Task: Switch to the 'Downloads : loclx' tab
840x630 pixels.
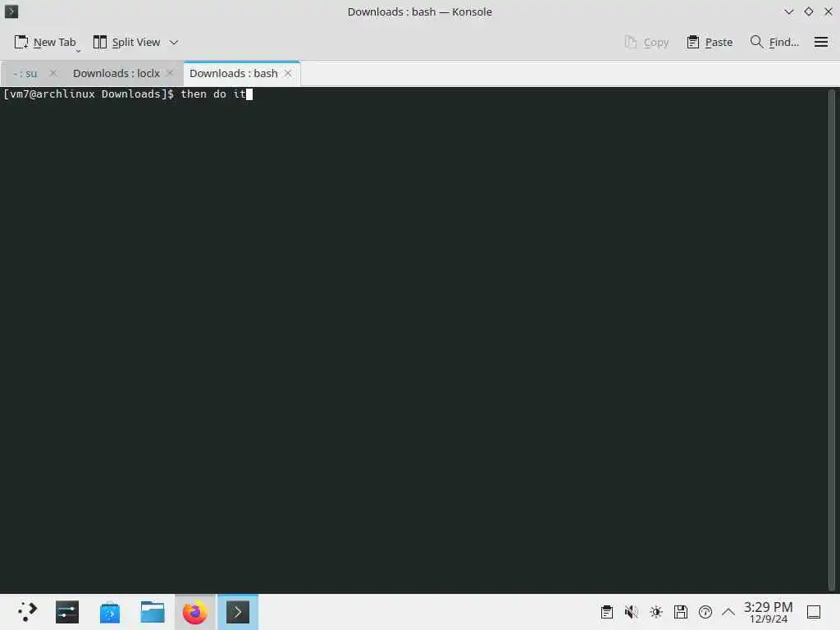Action: click(x=116, y=73)
